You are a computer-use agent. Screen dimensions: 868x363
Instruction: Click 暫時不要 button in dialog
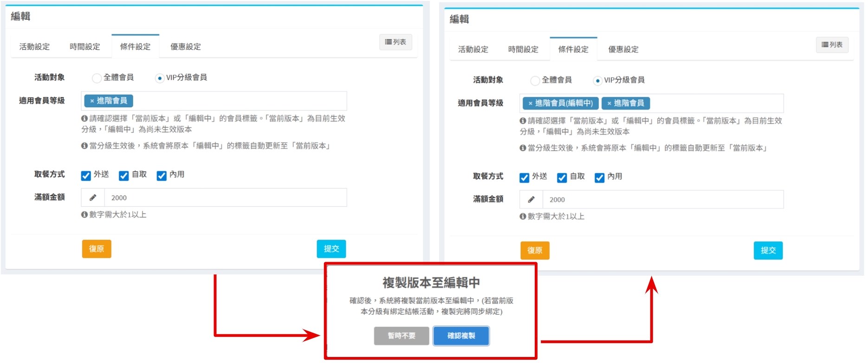coord(402,336)
